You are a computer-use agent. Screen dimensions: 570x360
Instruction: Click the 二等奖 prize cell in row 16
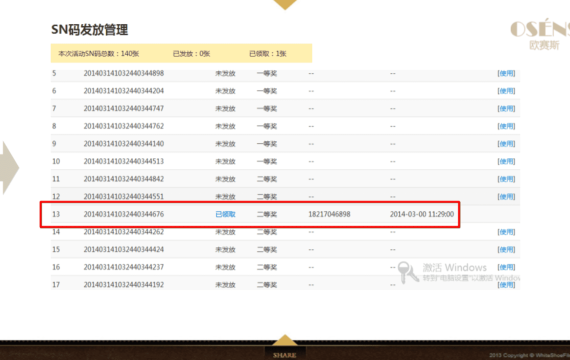[x=267, y=267]
